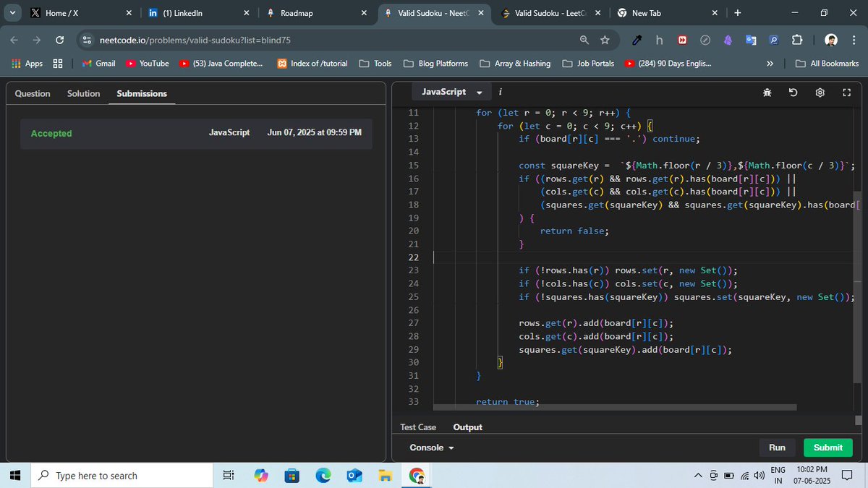The width and height of the screenshot is (868, 488).
Task: Open the All Bookmarks folder
Action: click(827, 64)
